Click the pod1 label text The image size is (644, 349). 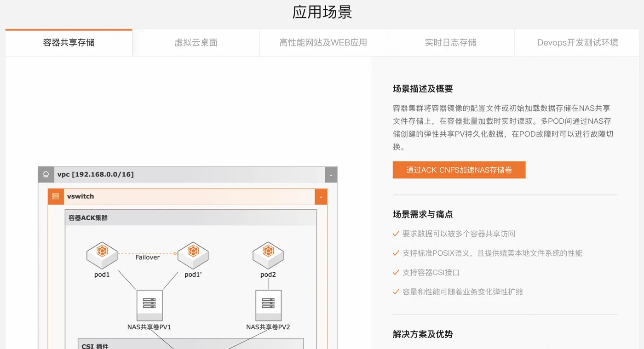tap(102, 275)
